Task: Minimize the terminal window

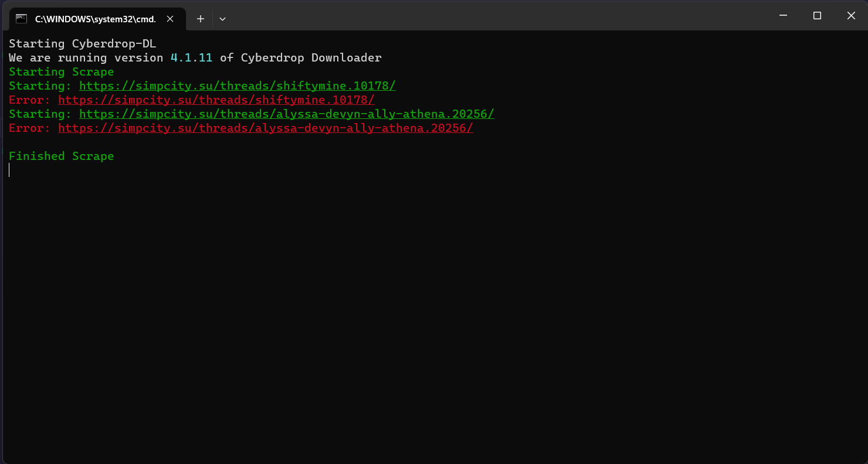Action: (783, 16)
